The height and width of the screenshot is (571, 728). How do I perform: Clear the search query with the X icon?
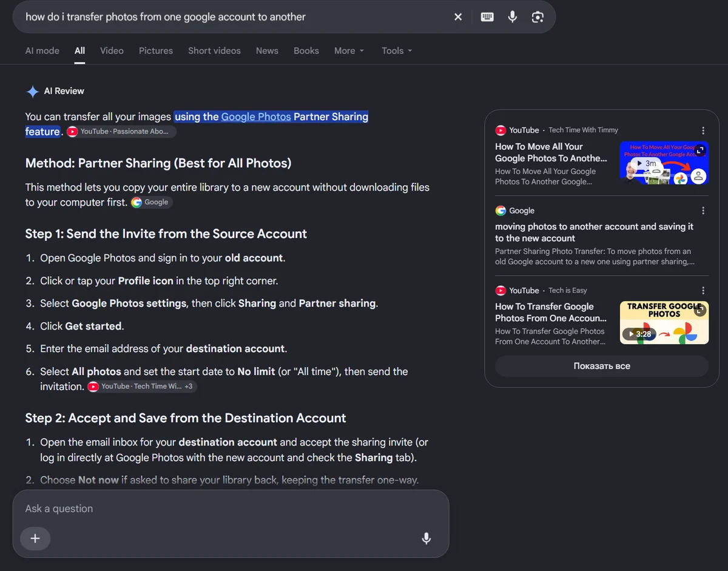[458, 17]
